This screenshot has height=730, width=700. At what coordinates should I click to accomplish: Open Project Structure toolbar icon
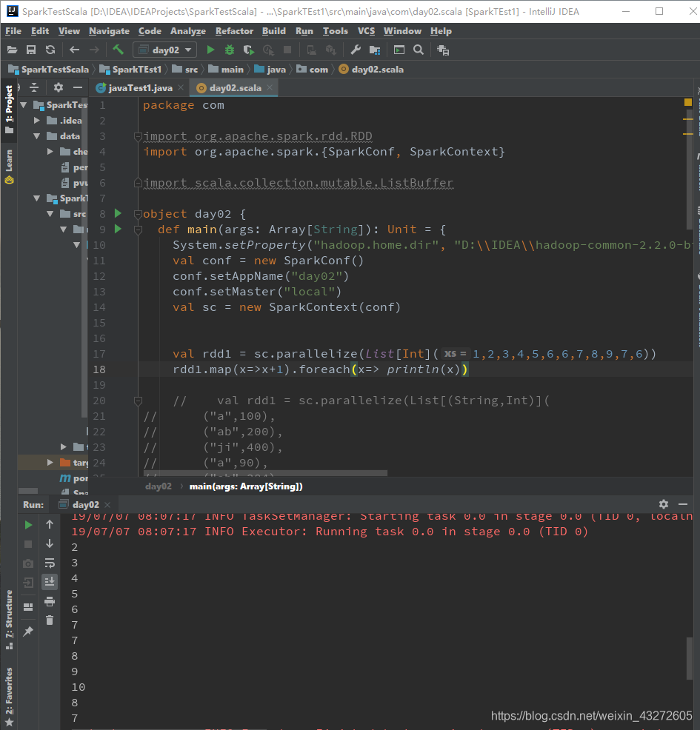pyautogui.click(x=375, y=50)
